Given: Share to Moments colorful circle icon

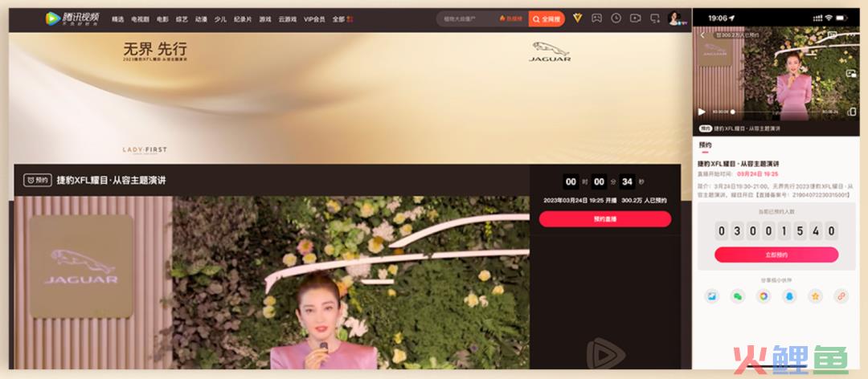Looking at the screenshot, I should click(x=764, y=296).
